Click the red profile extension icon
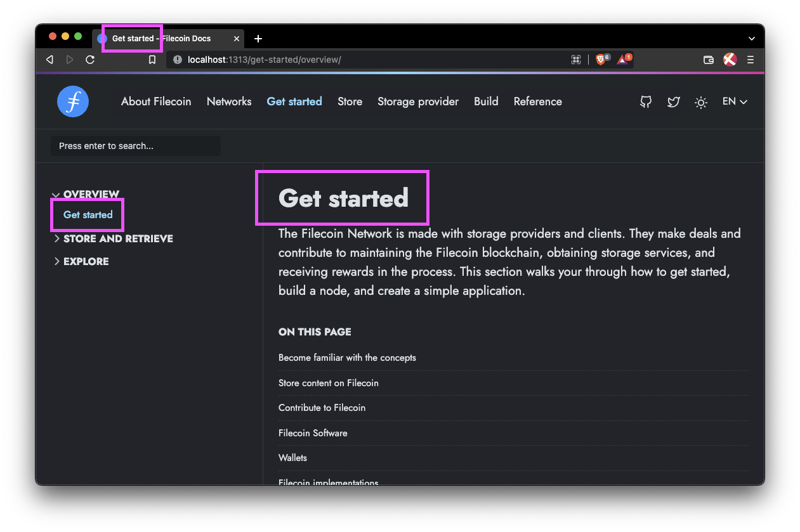This screenshot has height=532, width=800. [x=730, y=60]
